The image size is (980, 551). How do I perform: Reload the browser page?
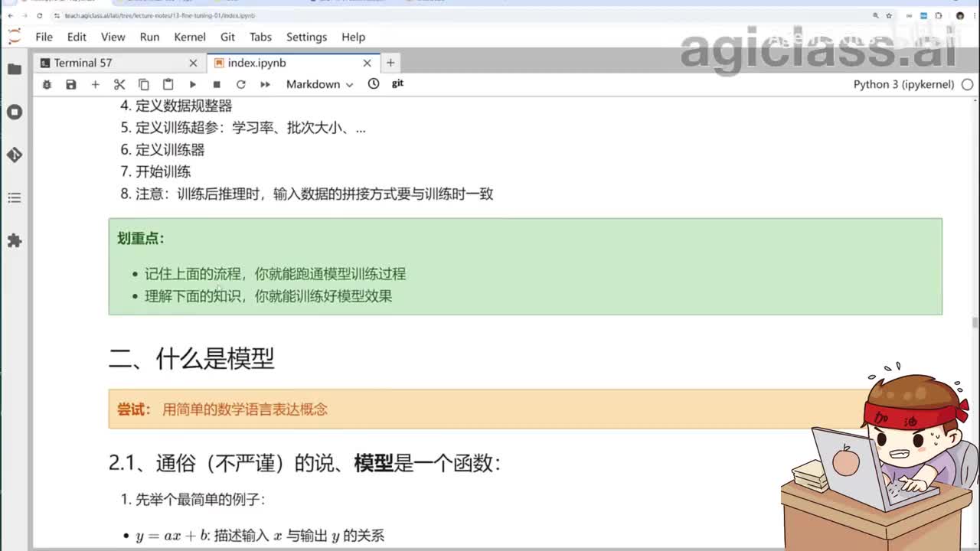(39, 15)
